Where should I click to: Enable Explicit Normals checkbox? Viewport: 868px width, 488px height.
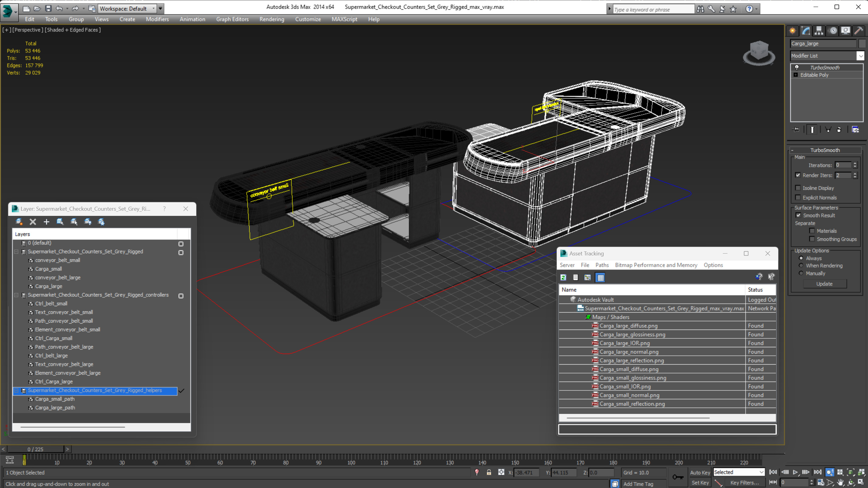(798, 197)
